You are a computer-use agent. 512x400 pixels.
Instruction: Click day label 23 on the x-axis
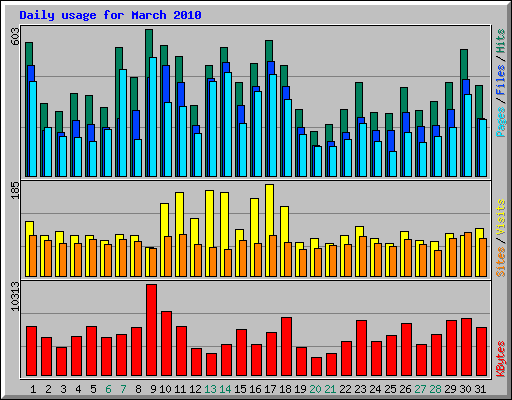tap(360, 389)
